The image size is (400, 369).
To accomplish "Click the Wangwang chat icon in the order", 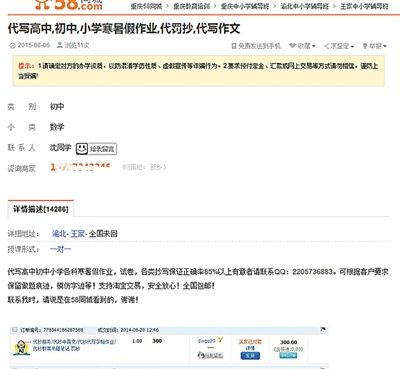I will click(x=210, y=355).
